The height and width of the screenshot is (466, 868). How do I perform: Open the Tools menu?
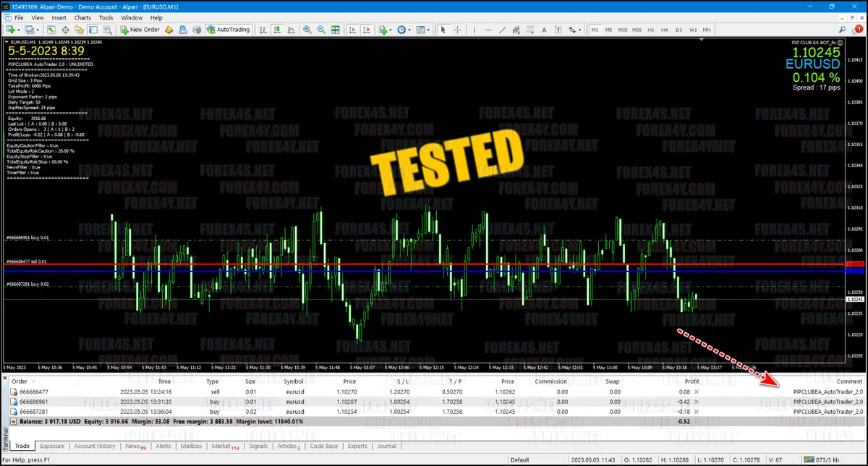point(106,17)
